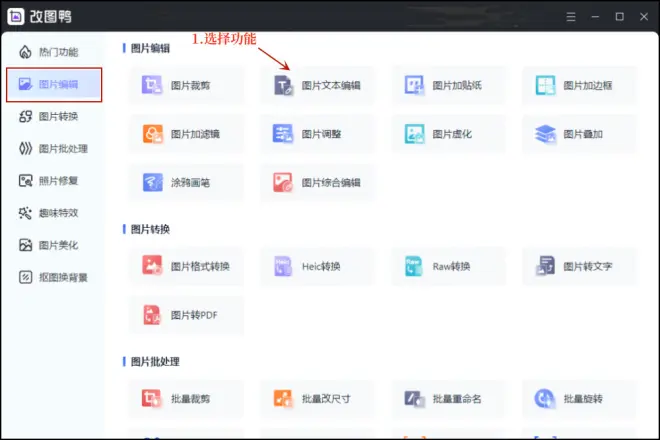The width and height of the screenshot is (660, 440).
Task: Go to 抠图换背景 in sidebar
Action: (53, 277)
